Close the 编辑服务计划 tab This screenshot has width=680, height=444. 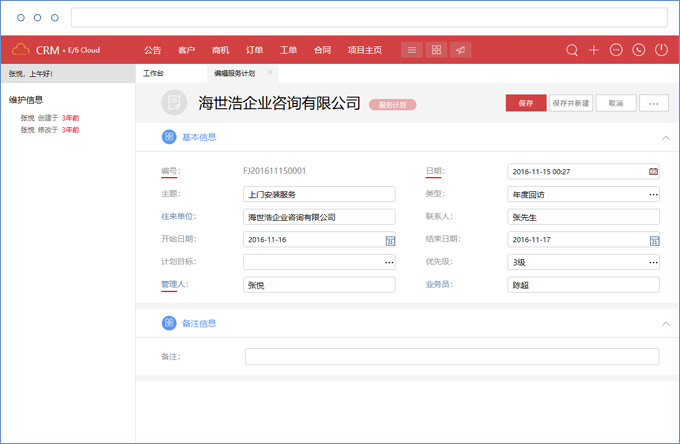pyautogui.click(x=269, y=73)
